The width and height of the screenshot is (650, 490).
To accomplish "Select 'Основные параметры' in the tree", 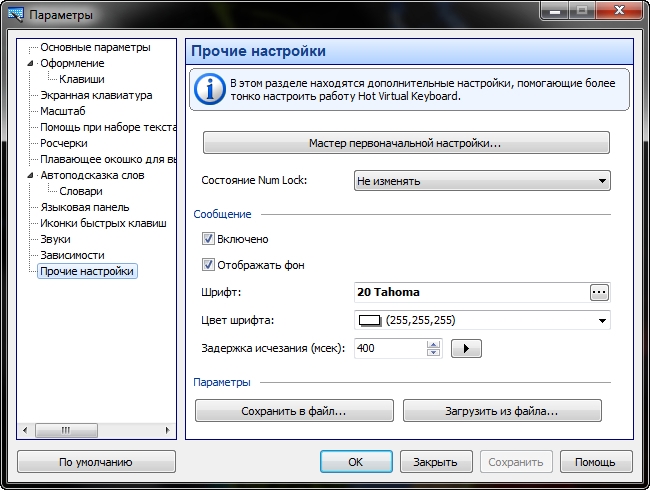I will coord(95,47).
